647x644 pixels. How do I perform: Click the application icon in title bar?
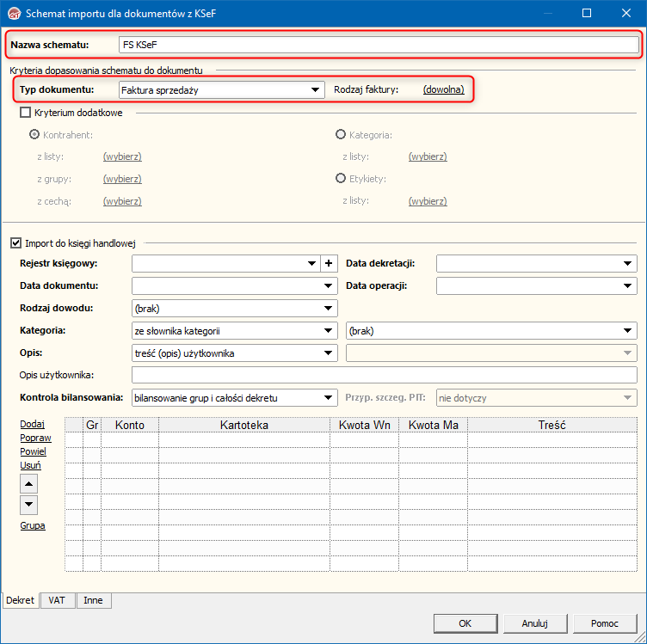tap(13, 14)
